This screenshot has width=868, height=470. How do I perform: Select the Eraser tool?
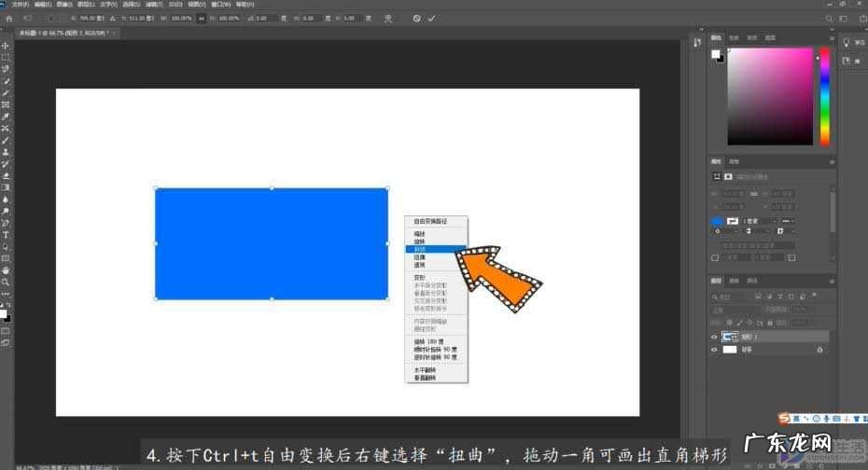coord(6,176)
